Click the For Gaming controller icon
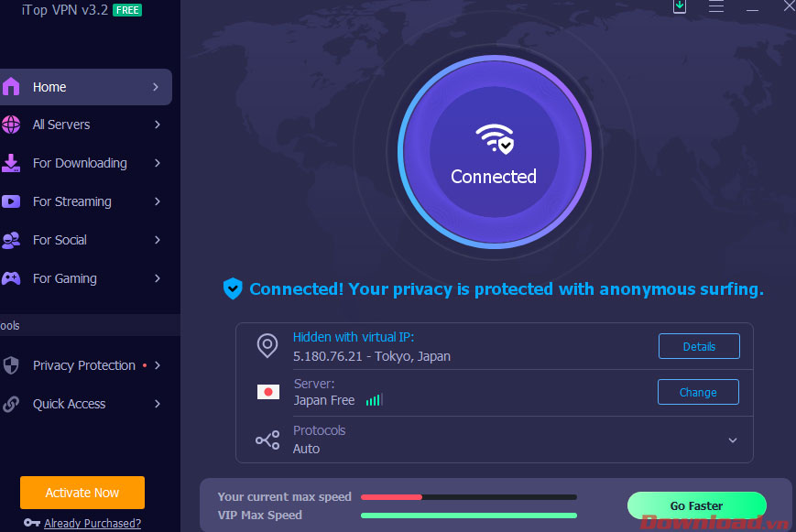The height and width of the screenshot is (532, 796). (11, 278)
